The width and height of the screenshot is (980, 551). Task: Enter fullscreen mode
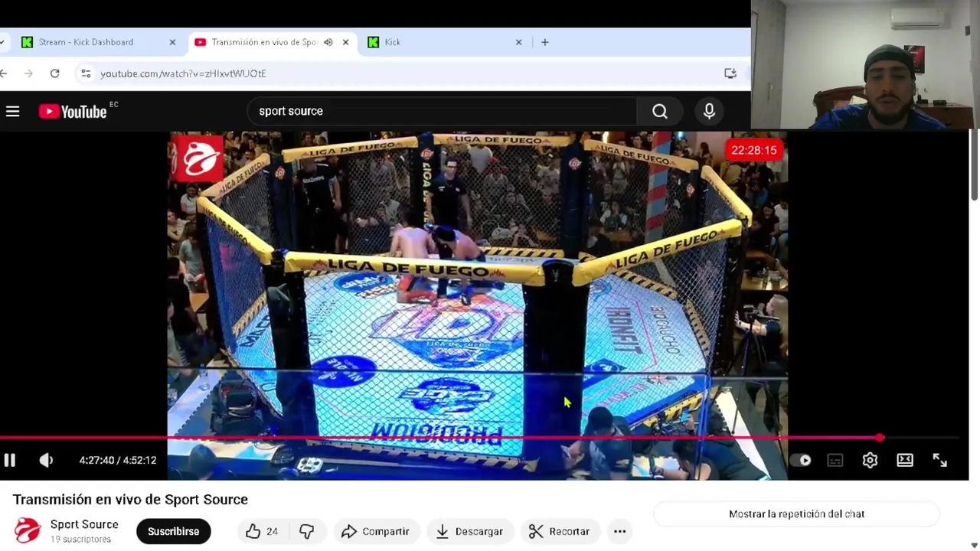[939, 460]
